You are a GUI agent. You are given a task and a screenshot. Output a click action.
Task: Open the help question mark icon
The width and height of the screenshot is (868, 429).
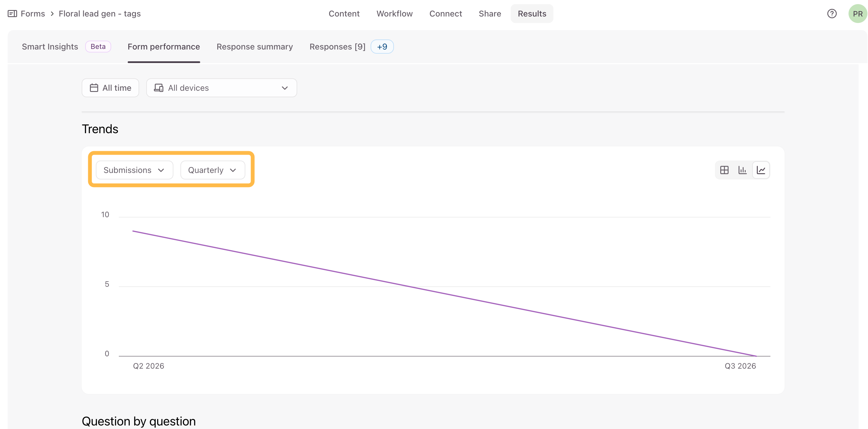[832, 14]
